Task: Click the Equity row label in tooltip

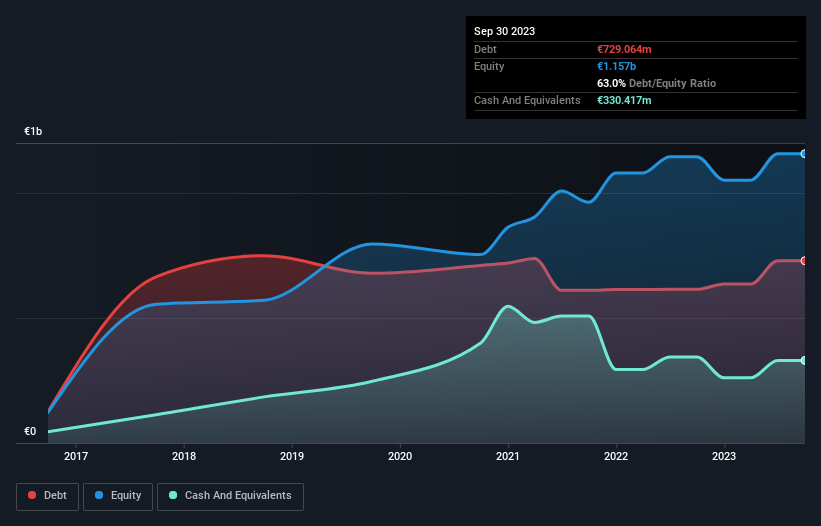Action: (x=489, y=66)
